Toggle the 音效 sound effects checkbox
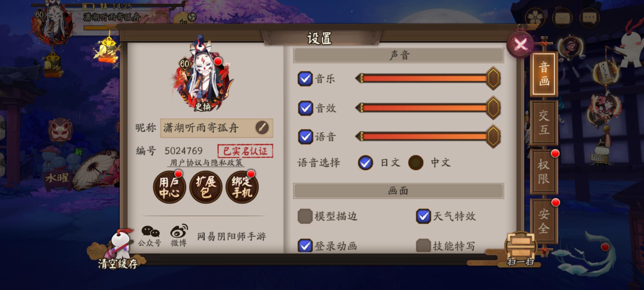This screenshot has width=644, height=290. [x=305, y=108]
